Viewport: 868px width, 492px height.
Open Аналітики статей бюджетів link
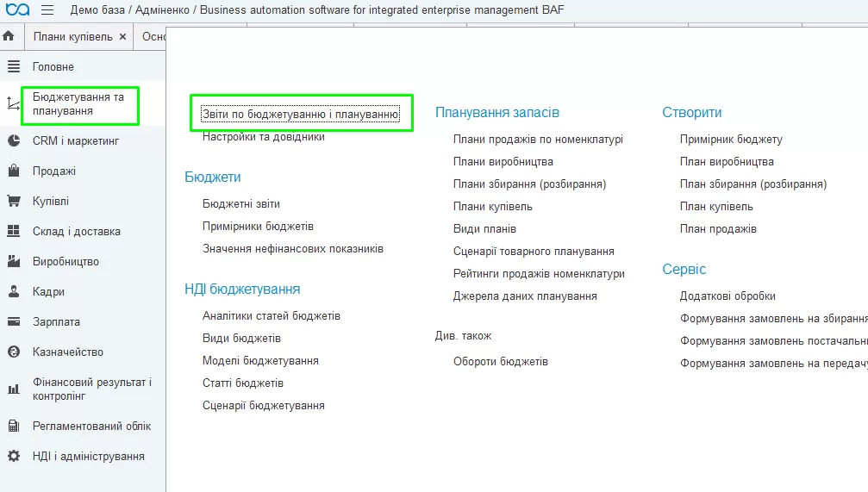[x=272, y=316]
